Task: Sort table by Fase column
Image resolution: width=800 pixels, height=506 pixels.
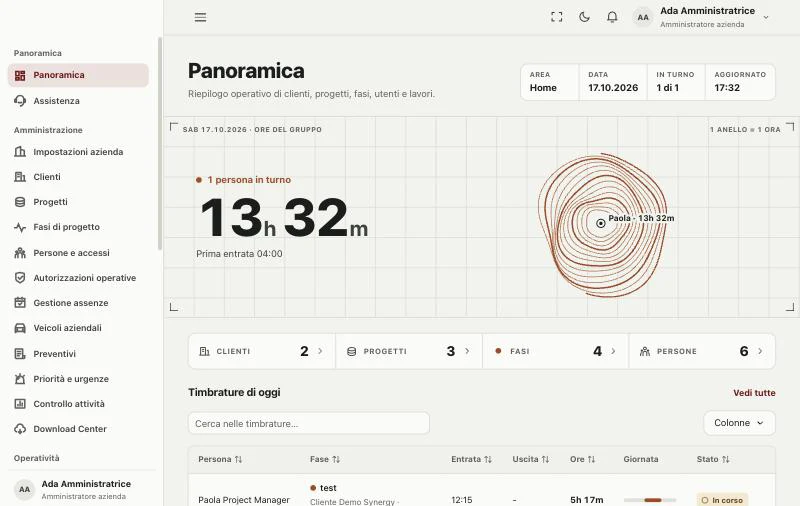Action: (x=324, y=459)
